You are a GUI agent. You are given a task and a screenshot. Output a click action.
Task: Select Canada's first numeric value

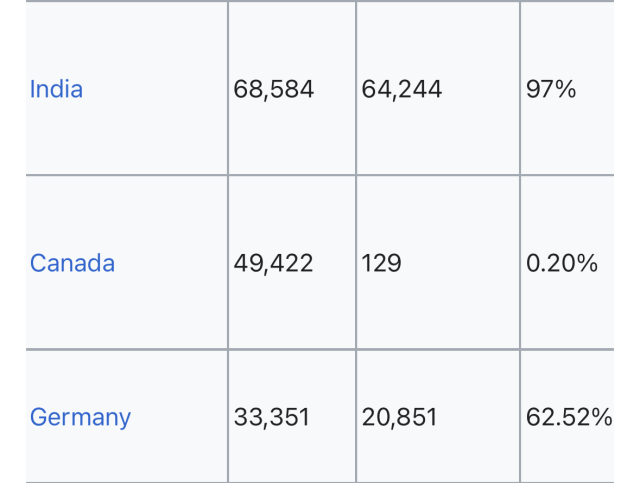click(x=273, y=264)
